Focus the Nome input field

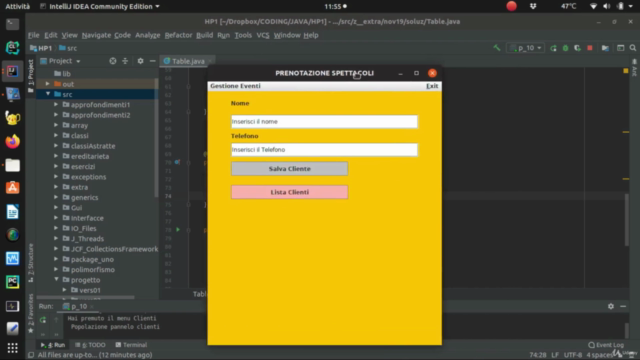324,122
